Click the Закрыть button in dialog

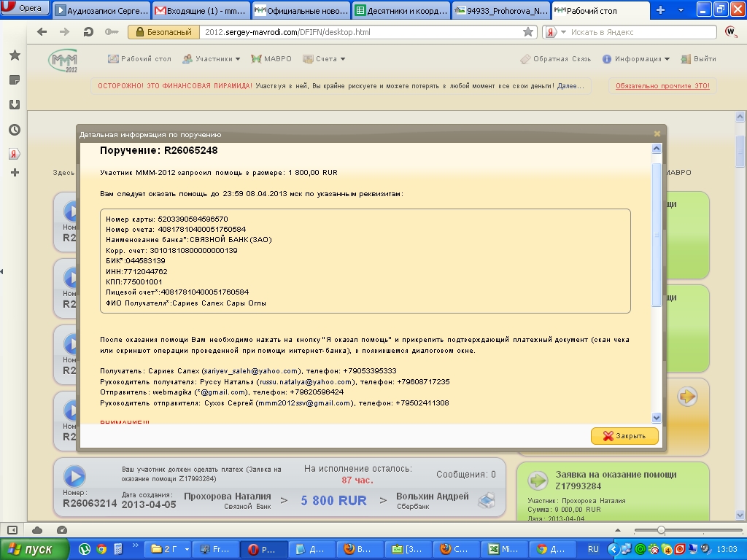(x=624, y=436)
